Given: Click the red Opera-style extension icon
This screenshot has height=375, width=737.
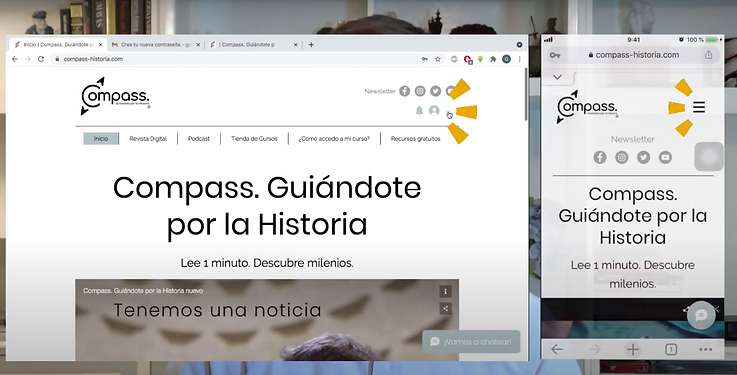Looking at the screenshot, I should pyautogui.click(x=467, y=59).
